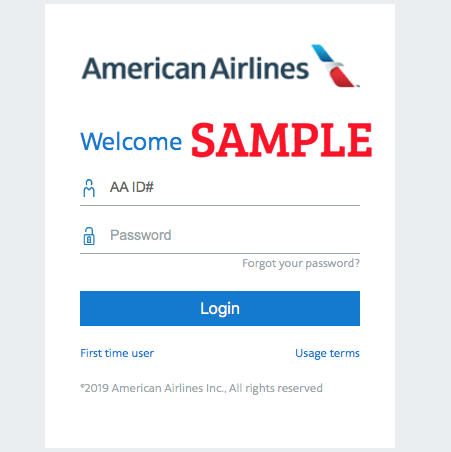This screenshot has width=451, height=452.
Task: Click the word American in the logo
Action: [x=144, y=68]
